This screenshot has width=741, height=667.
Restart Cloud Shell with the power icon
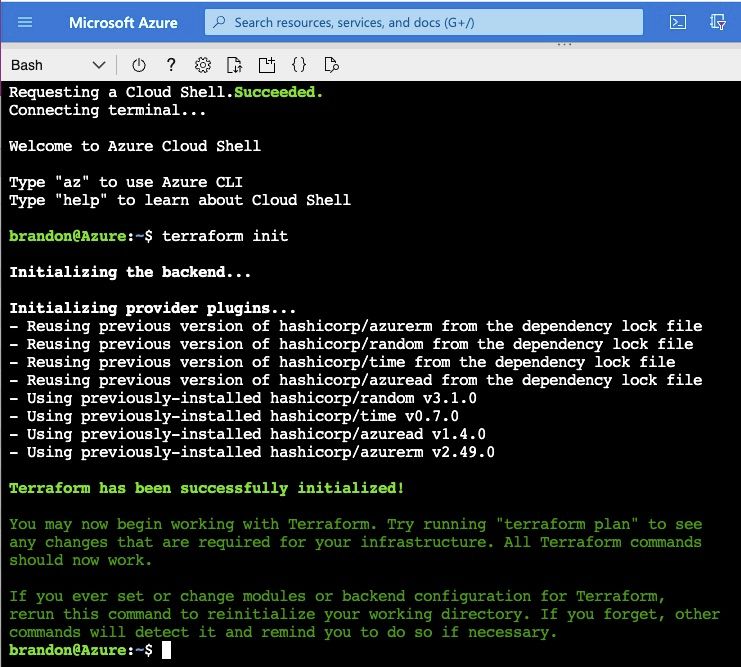coord(138,65)
